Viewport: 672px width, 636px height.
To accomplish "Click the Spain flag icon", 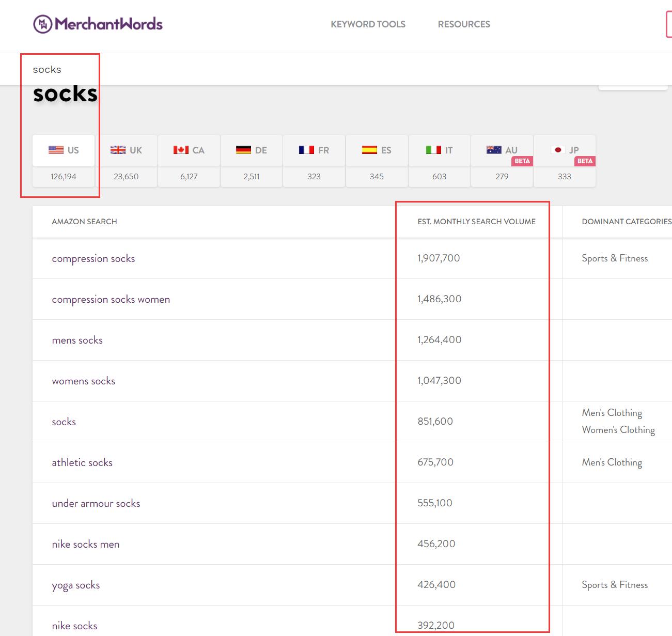I will tap(369, 150).
